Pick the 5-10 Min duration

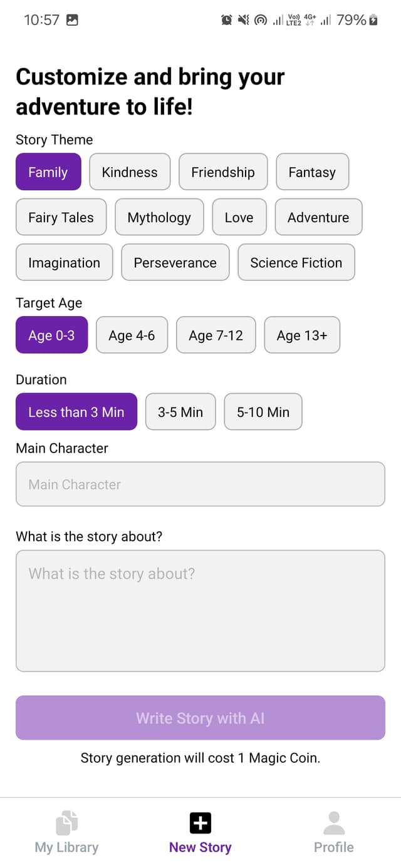pos(263,412)
